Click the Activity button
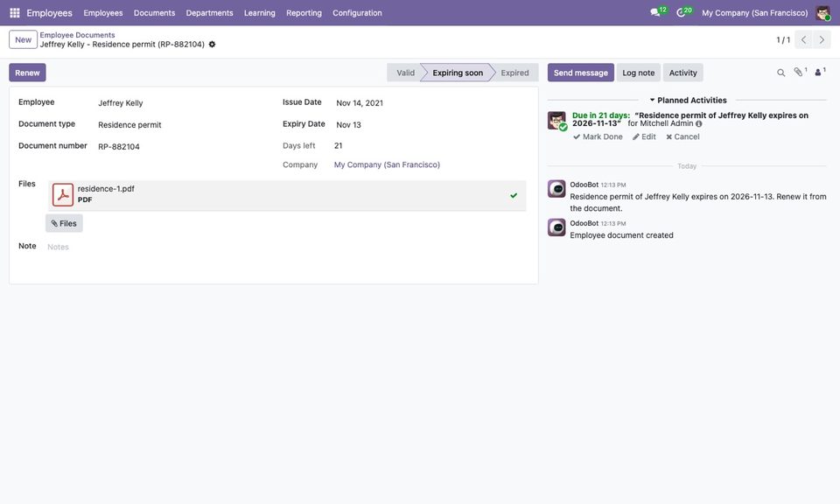The height and width of the screenshot is (504, 840). click(683, 73)
